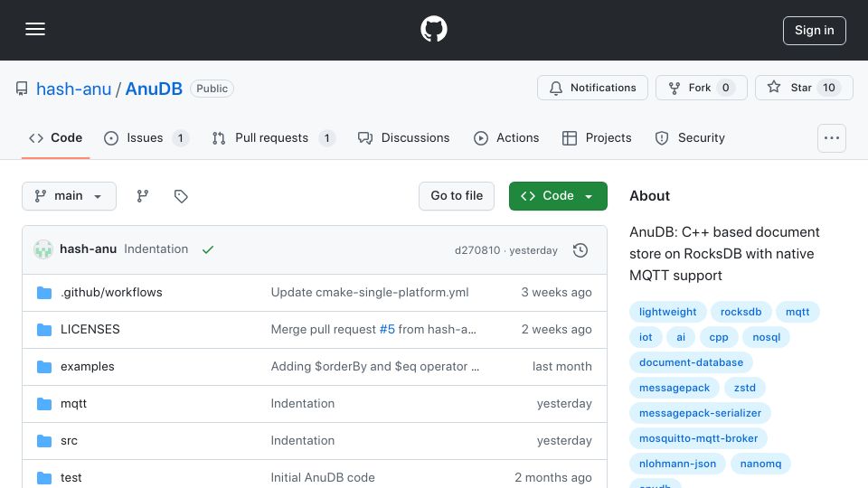Open the .github/workflows folder

point(111,292)
